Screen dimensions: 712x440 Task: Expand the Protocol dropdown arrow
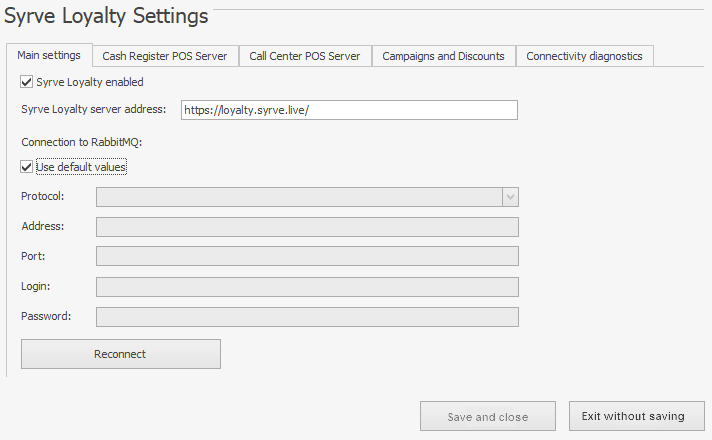(x=510, y=197)
